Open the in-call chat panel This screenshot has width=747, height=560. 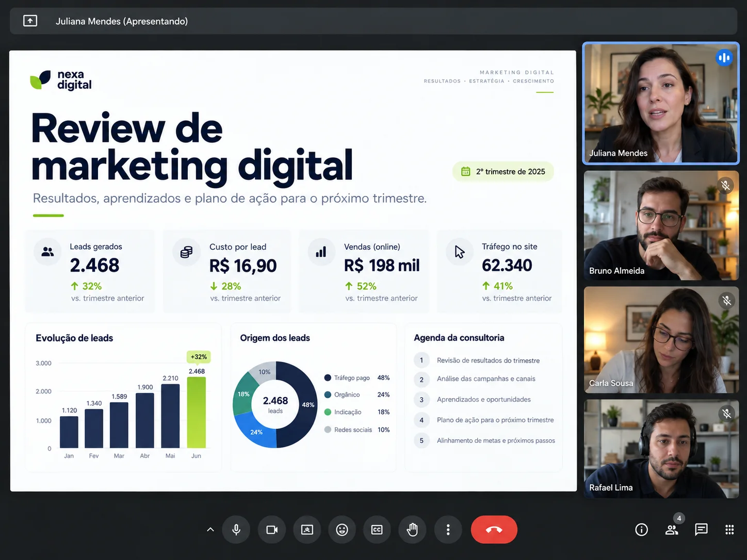pyautogui.click(x=701, y=530)
